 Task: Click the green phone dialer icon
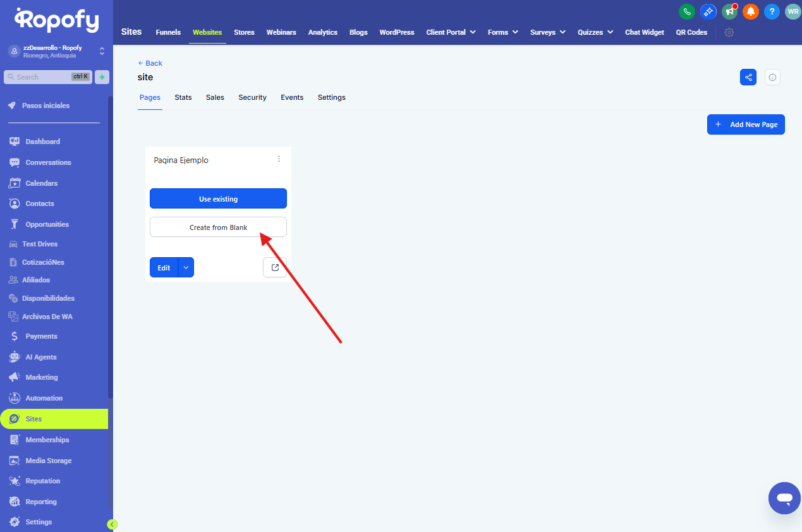point(686,11)
